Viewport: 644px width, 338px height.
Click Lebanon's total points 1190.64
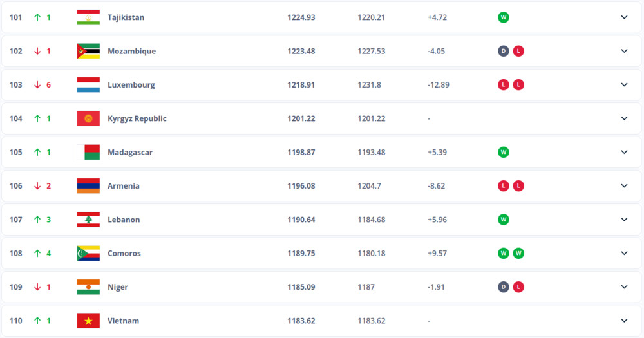(x=301, y=220)
